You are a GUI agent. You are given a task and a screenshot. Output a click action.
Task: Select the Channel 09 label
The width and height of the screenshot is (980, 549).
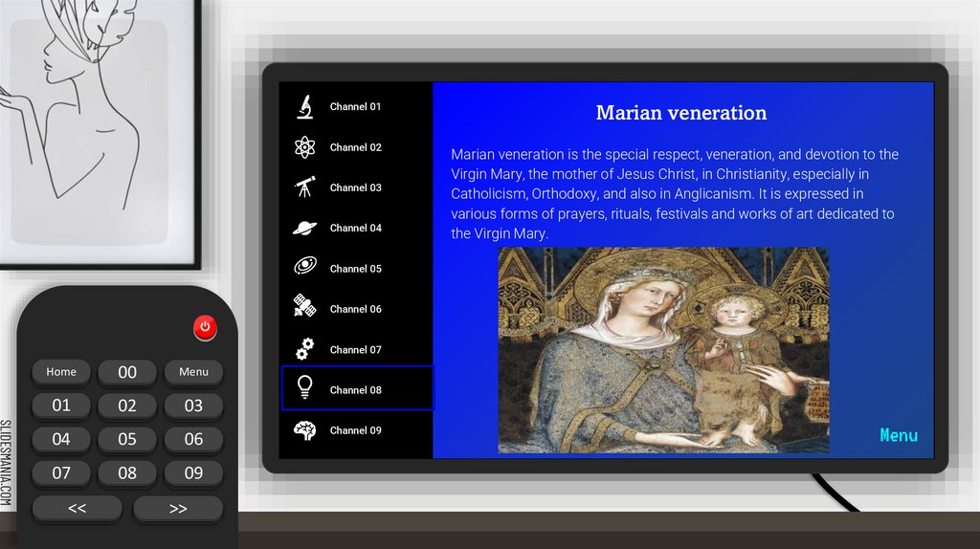coord(356,430)
